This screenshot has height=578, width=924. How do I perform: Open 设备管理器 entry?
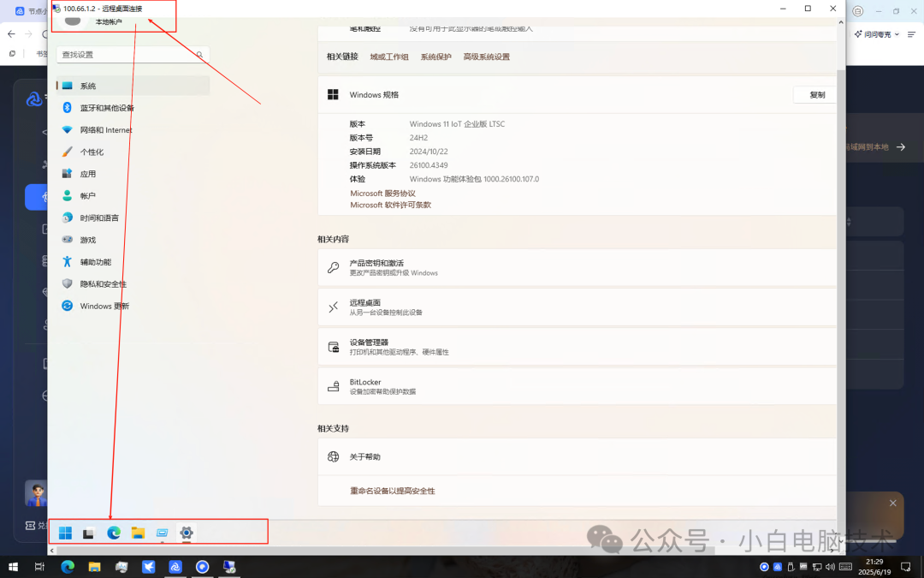pos(577,347)
